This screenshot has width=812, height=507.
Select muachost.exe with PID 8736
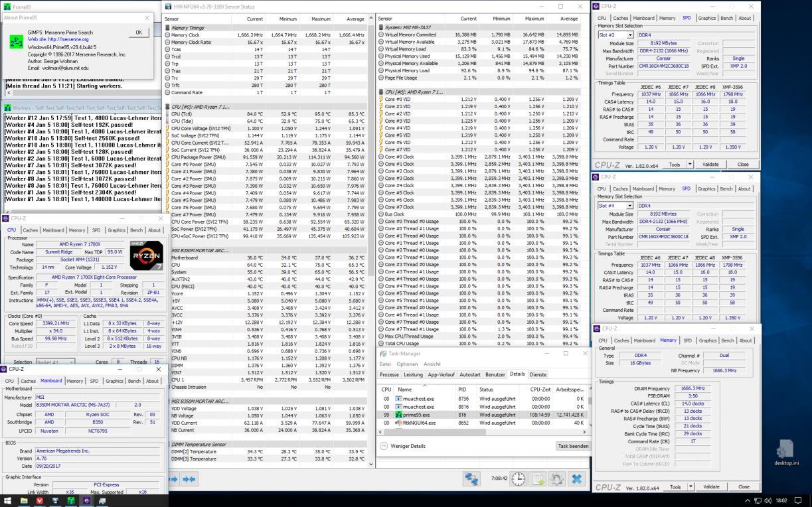pyautogui.click(x=482, y=399)
